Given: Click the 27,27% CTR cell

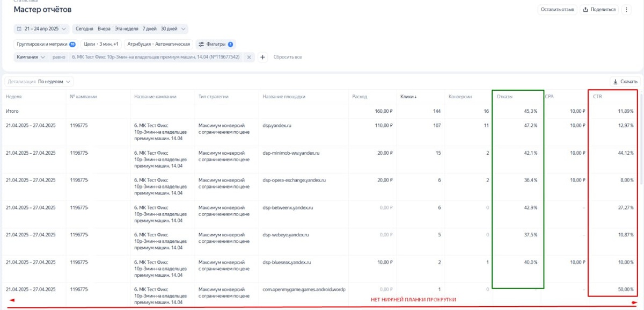Looking at the screenshot, I should (x=626, y=207).
